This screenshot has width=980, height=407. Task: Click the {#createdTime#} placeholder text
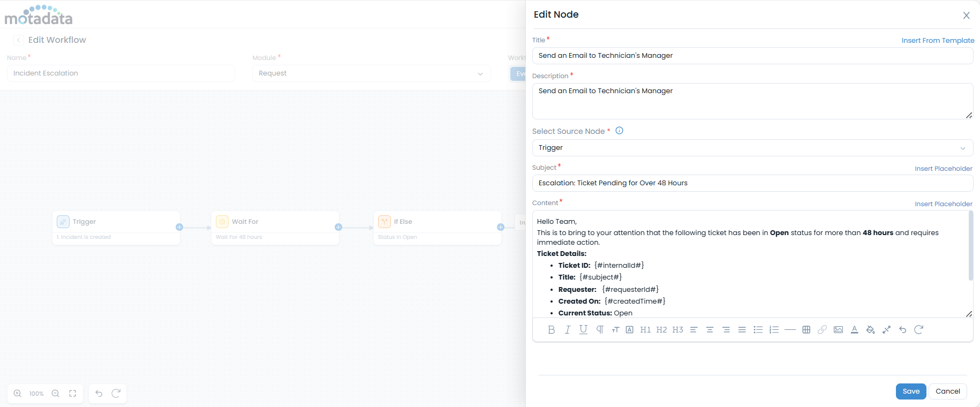pyautogui.click(x=635, y=302)
